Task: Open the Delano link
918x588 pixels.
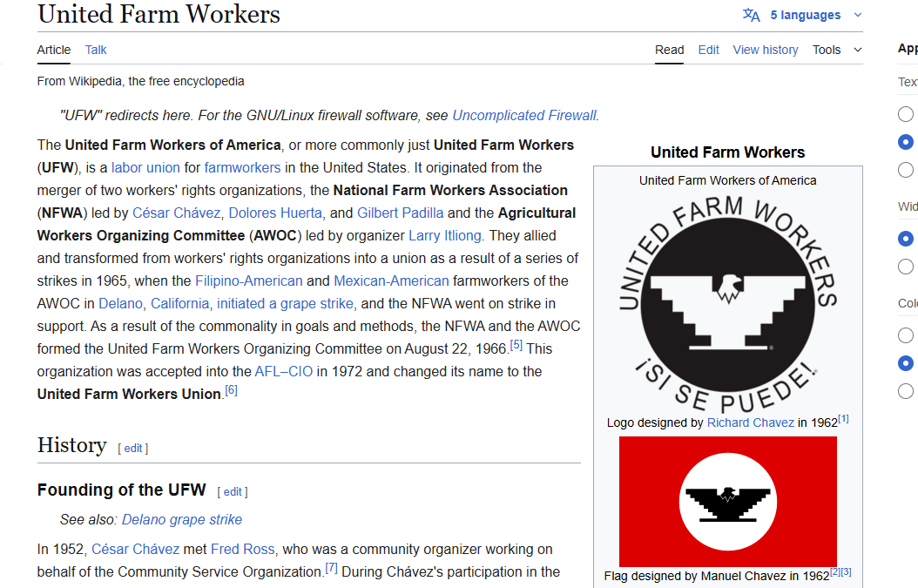Action: coord(120,303)
